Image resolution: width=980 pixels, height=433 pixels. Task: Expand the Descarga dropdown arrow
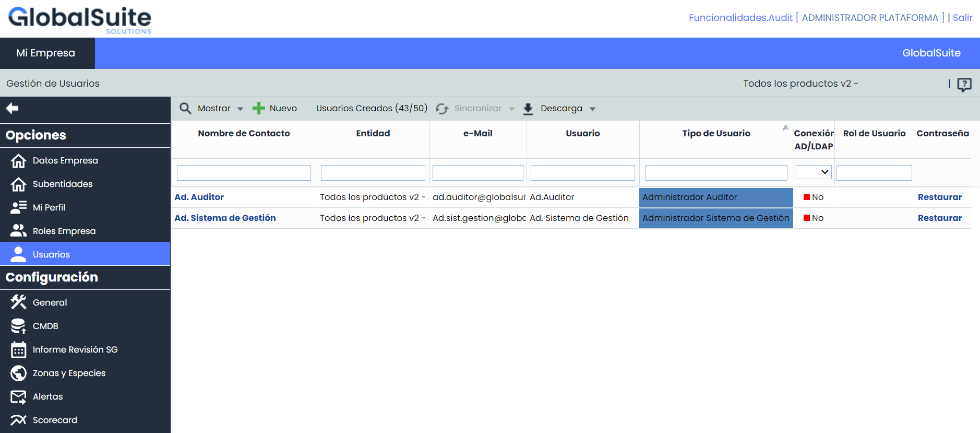(x=592, y=109)
